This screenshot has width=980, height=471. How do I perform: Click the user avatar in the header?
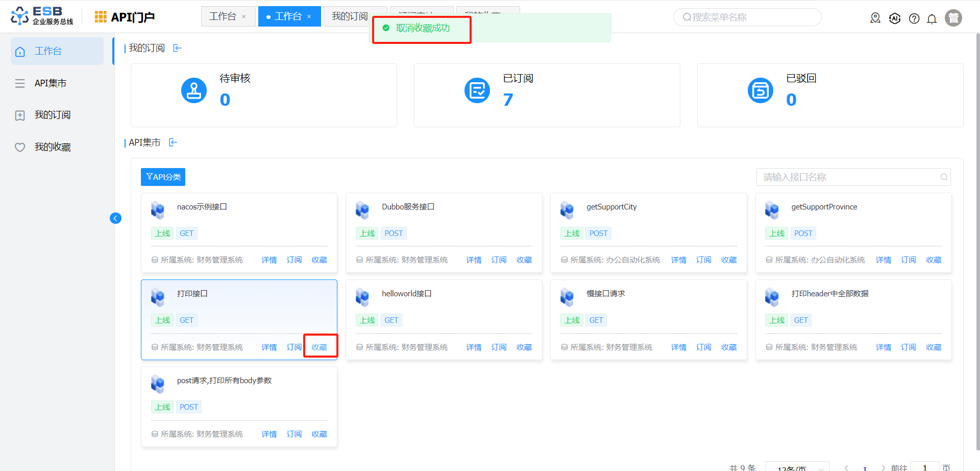953,18
